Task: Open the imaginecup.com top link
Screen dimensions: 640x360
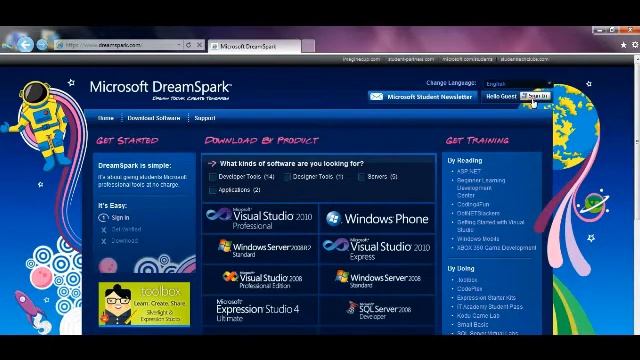Action: (x=362, y=59)
